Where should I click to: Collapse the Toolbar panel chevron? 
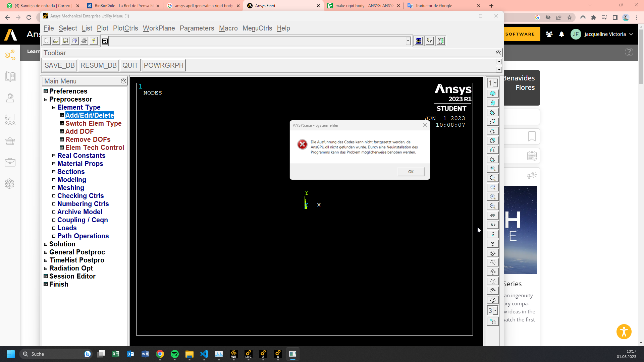[x=498, y=53]
